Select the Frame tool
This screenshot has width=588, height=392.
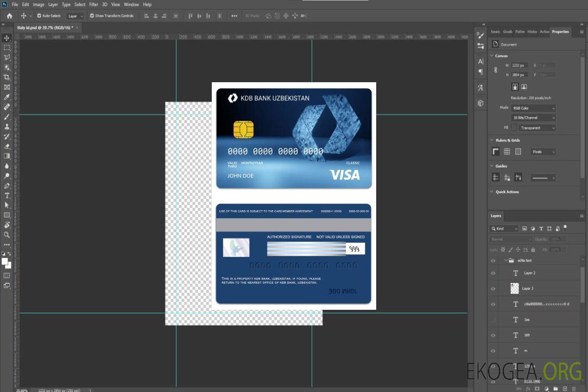(7, 87)
